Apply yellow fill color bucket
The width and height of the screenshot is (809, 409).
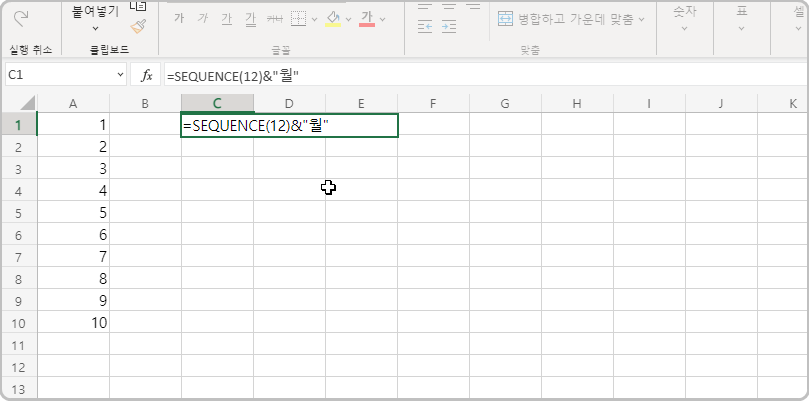point(333,19)
